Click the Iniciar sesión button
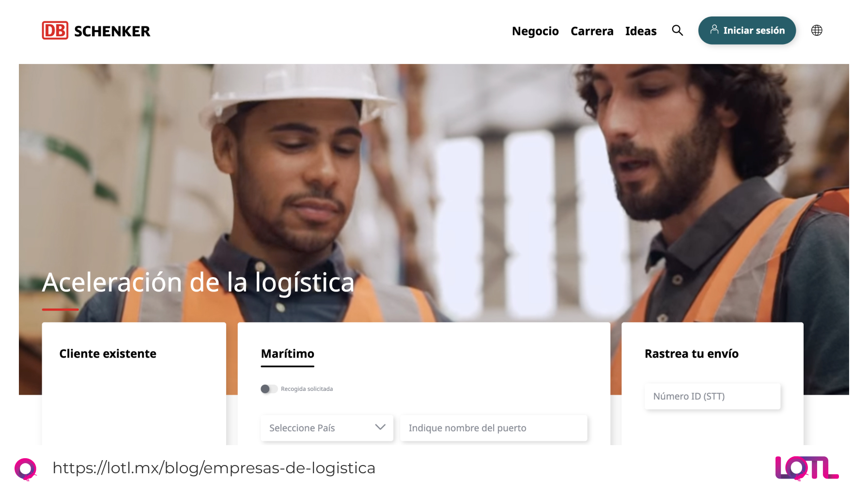The width and height of the screenshot is (868, 496). [x=747, y=31]
